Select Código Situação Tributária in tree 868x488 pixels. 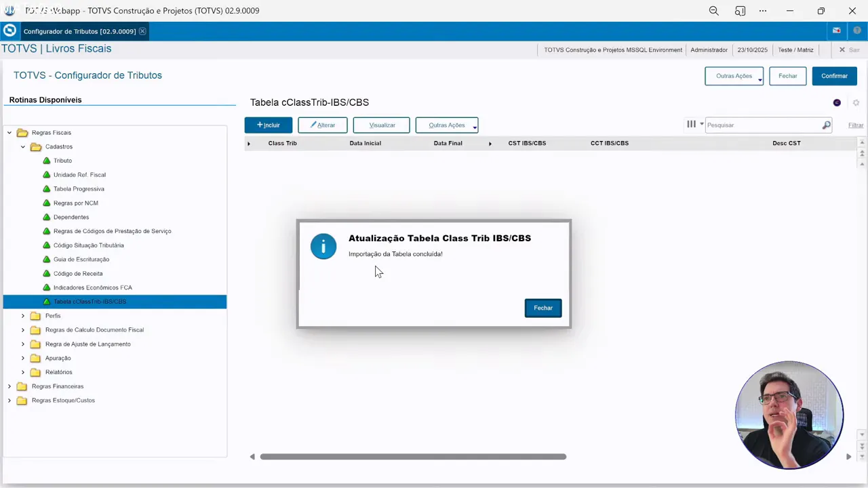[x=88, y=245]
